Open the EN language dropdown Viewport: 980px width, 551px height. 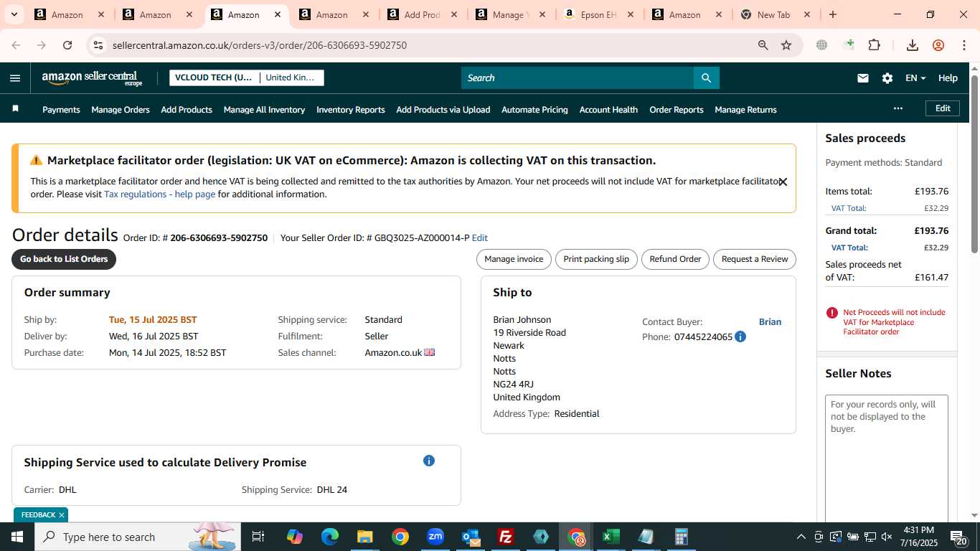pyautogui.click(x=915, y=78)
